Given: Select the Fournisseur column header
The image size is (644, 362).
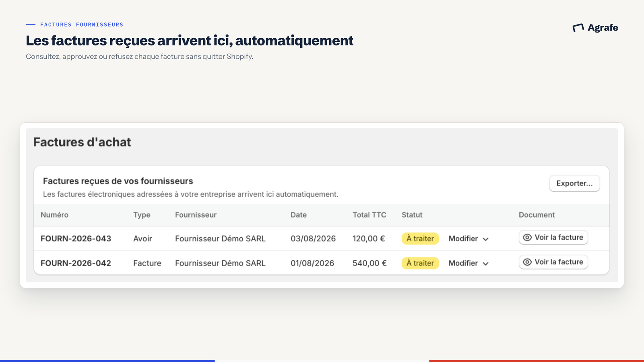Looking at the screenshot, I should coord(196,215).
